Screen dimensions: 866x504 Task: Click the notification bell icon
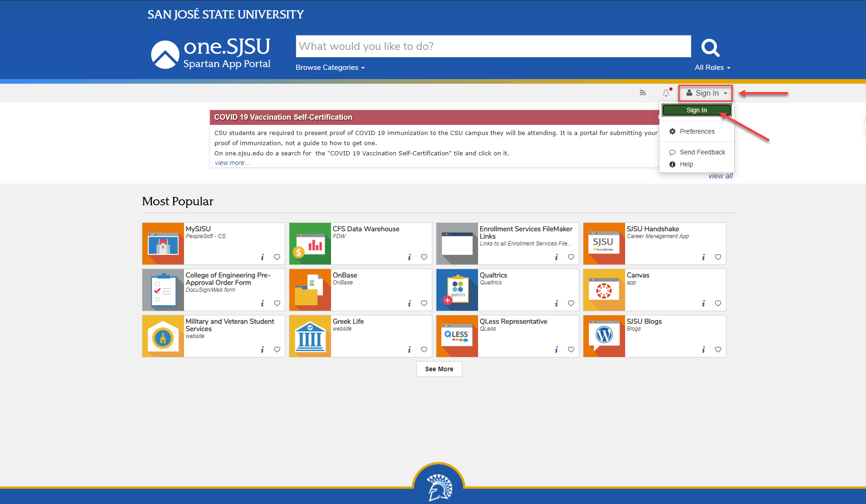(666, 92)
